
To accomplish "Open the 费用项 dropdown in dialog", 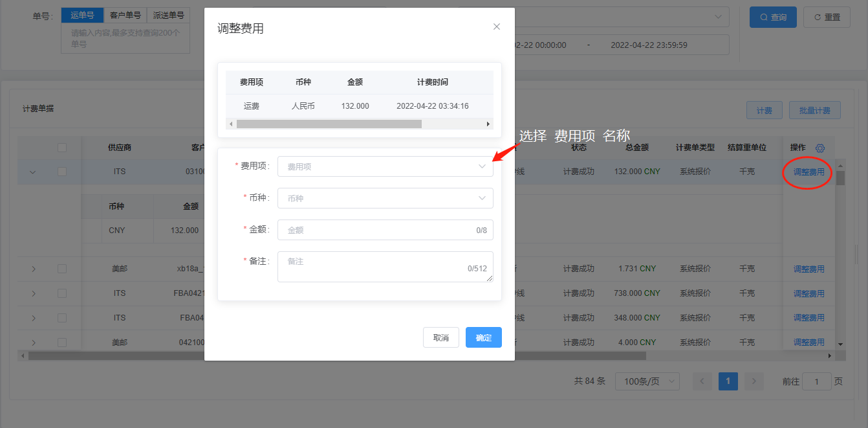I will click(385, 166).
